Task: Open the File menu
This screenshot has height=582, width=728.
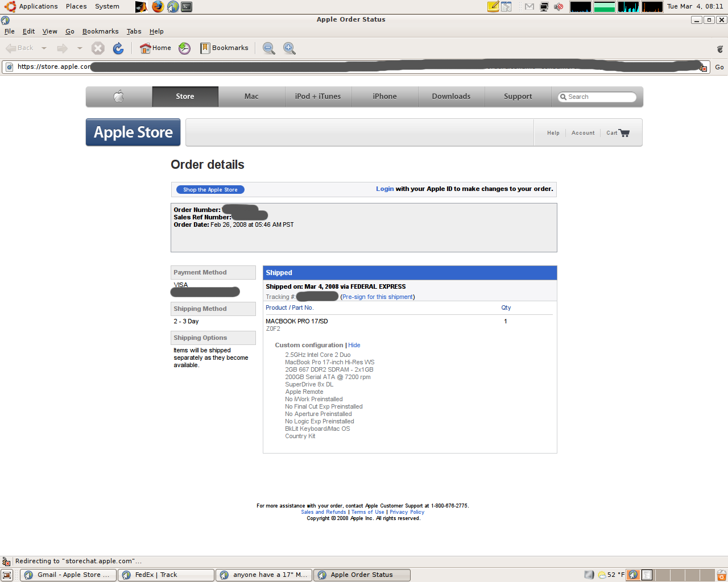Action: click(x=10, y=32)
